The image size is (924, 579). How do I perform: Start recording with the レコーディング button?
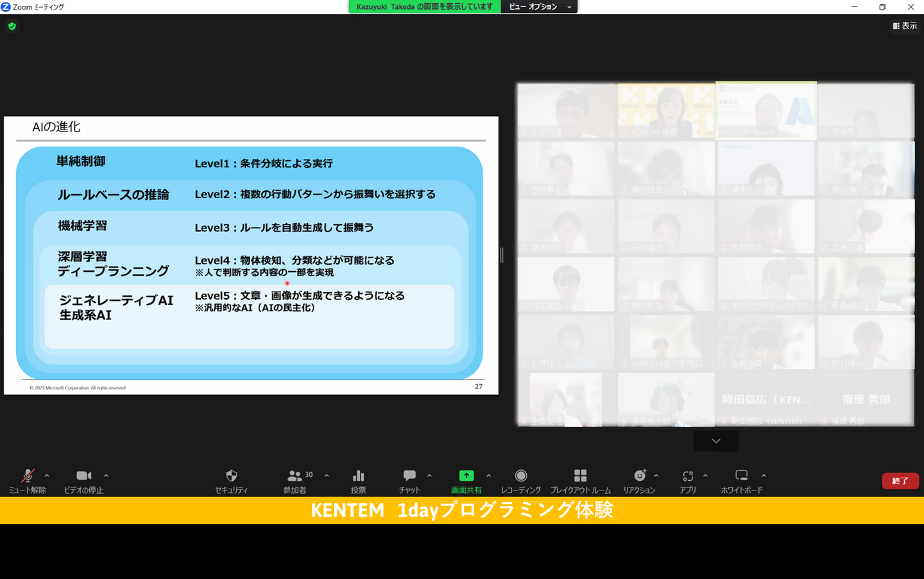[x=520, y=476]
